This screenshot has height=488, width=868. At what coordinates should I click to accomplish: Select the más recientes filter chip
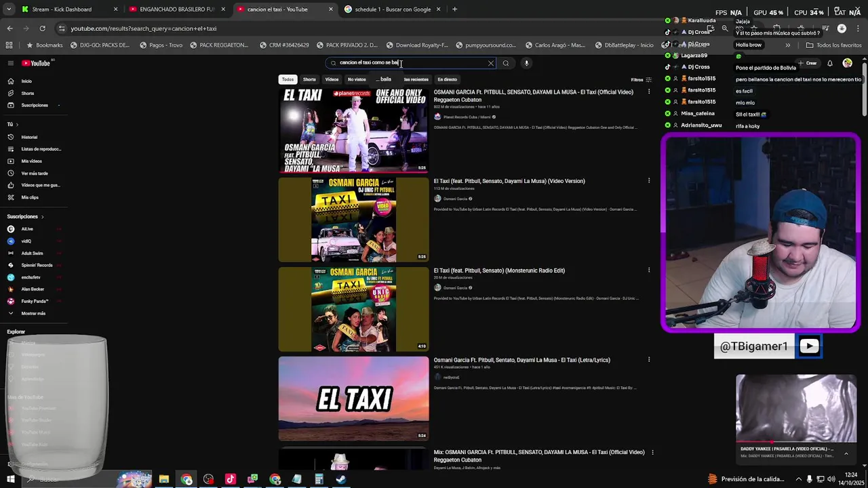pos(416,79)
